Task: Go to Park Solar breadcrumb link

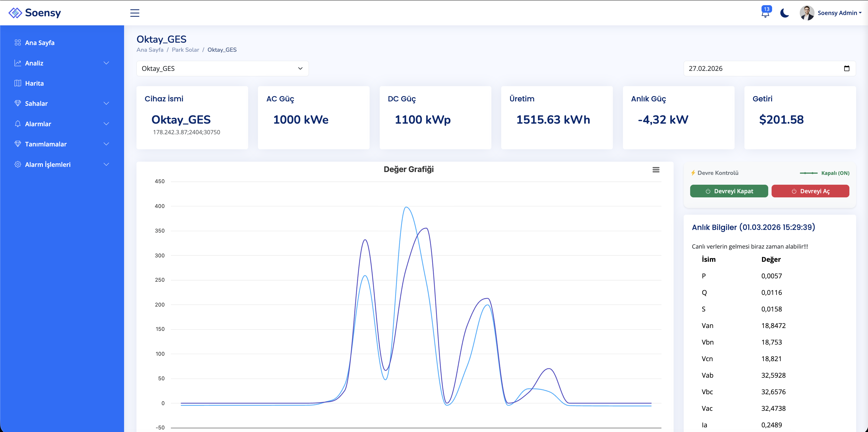Action: point(185,50)
